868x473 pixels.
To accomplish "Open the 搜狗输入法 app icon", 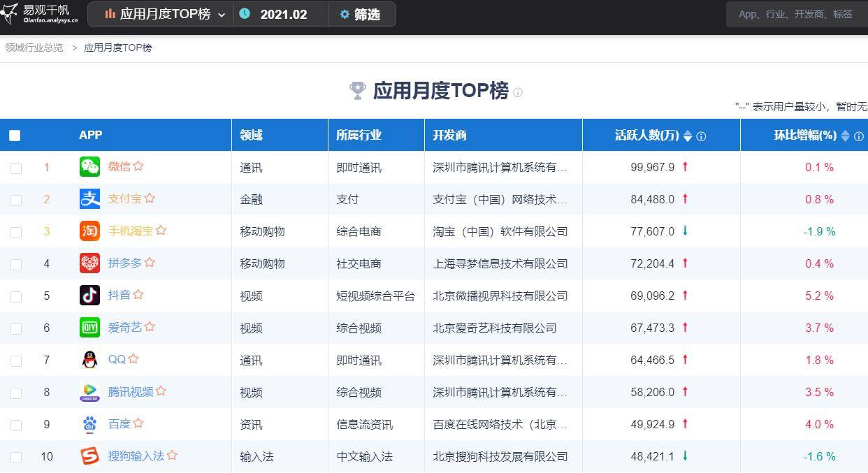I will coord(89,456).
